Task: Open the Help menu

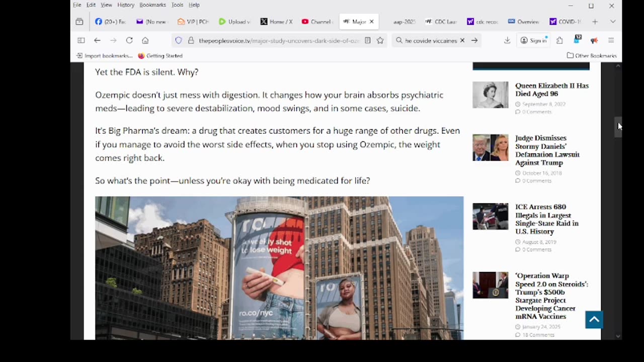Action: [x=194, y=5]
